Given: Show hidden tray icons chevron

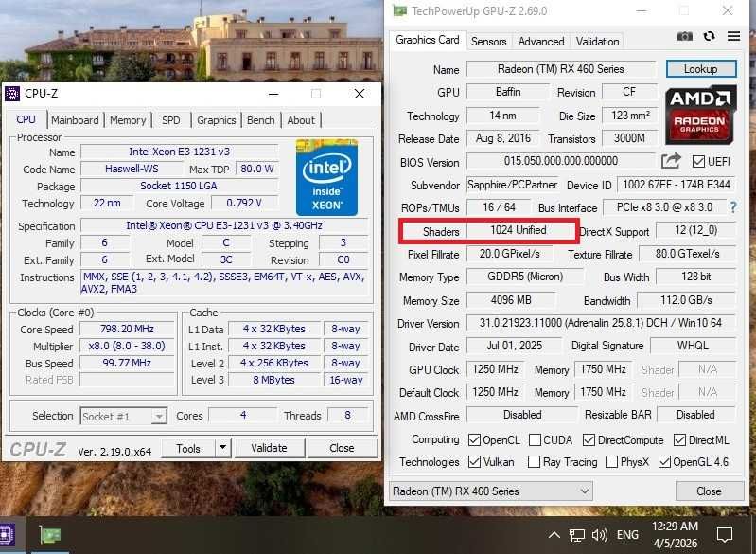Looking at the screenshot, I should click(x=554, y=535).
